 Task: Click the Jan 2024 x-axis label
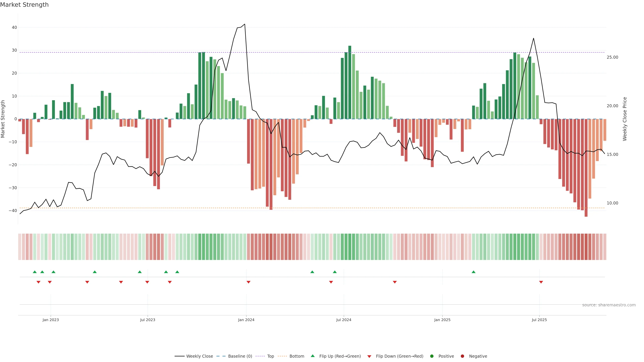pos(246,320)
